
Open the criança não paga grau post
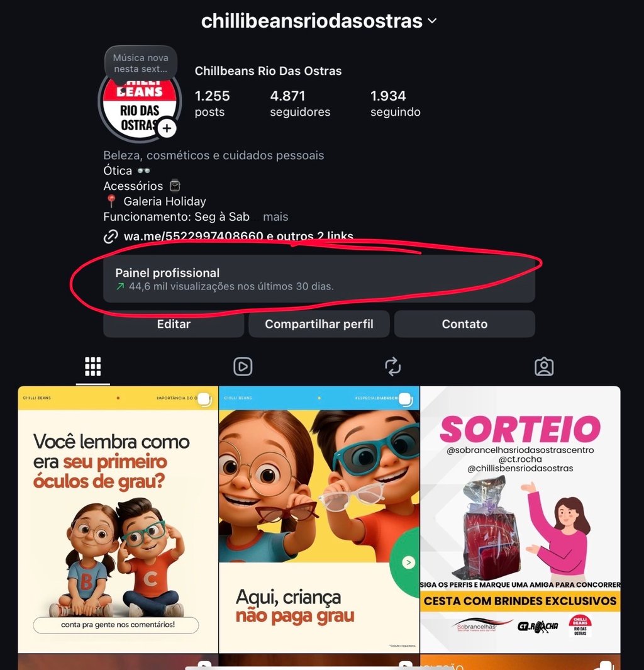pos(319,519)
